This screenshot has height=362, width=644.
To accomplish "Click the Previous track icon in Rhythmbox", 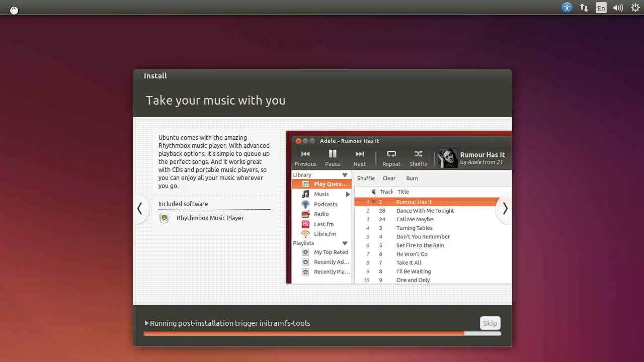I will click(x=305, y=154).
